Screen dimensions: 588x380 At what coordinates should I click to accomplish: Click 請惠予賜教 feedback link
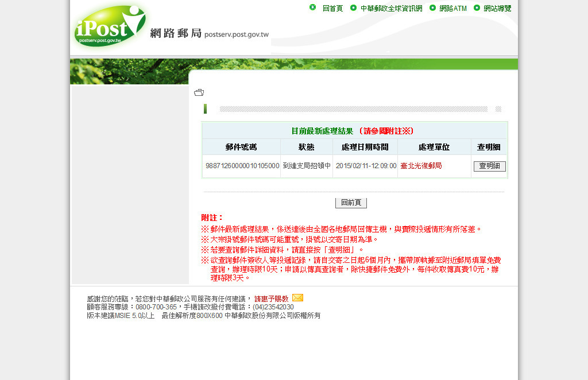click(272, 298)
